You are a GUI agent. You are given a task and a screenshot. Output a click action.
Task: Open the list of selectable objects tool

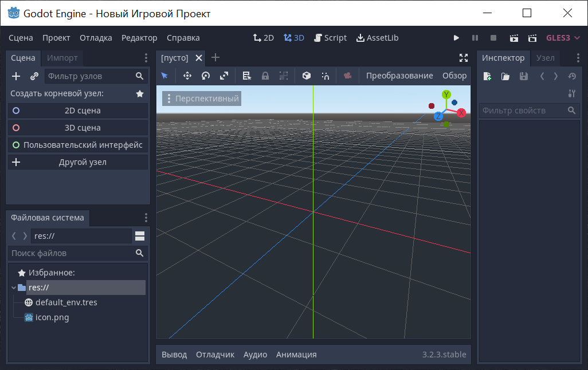pos(246,76)
